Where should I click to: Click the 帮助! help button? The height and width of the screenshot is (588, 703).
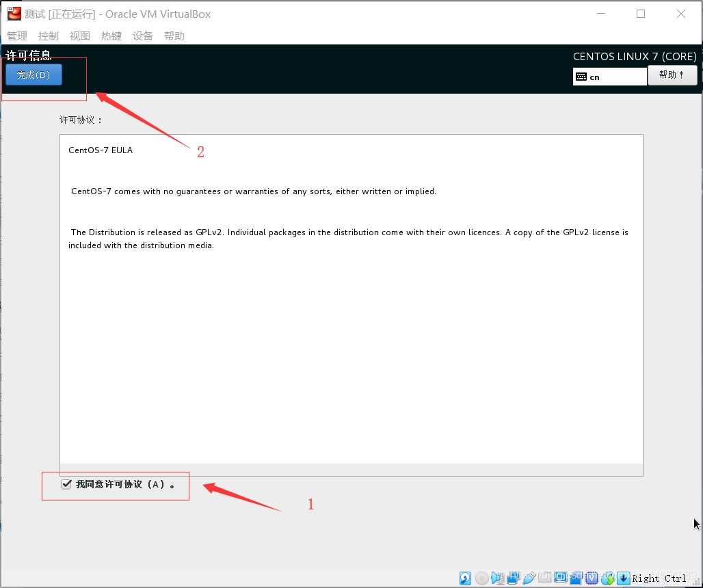[x=672, y=75]
